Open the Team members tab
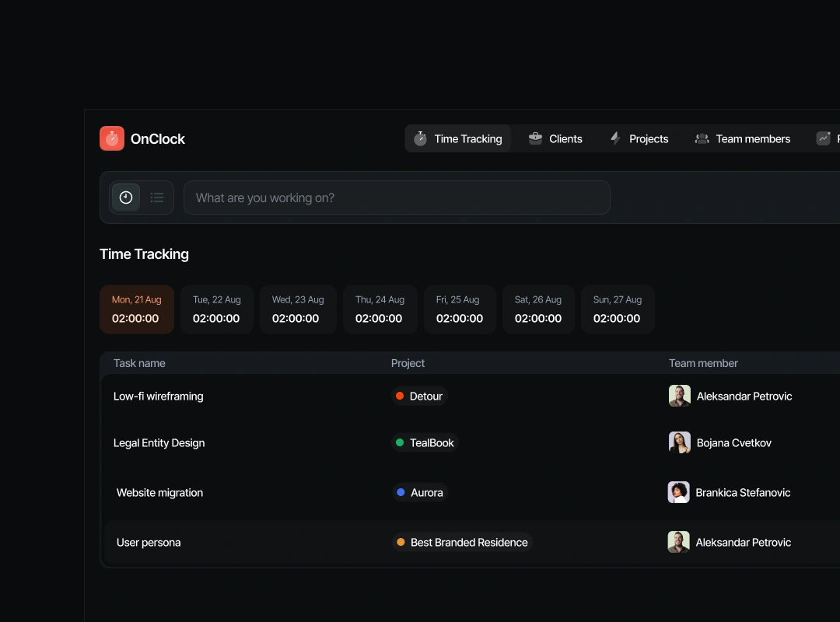 pos(742,138)
